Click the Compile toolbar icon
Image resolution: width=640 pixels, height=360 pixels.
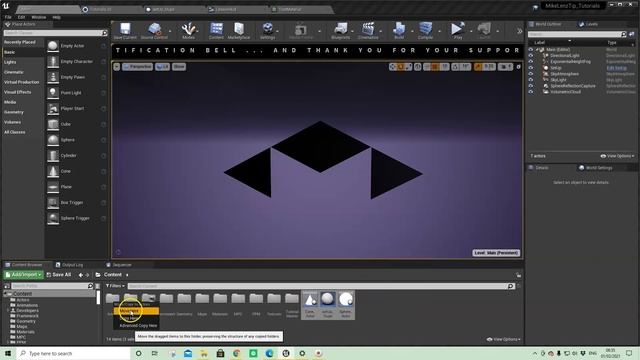425,31
